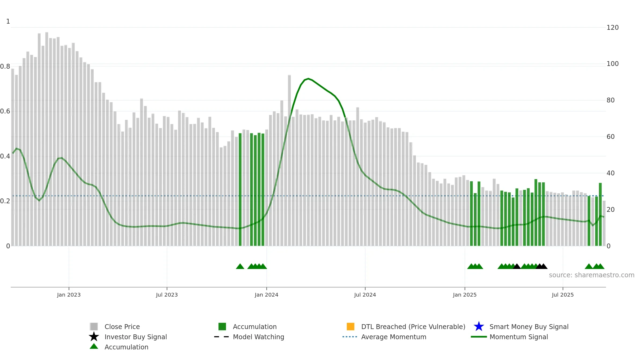Screen dimensions: 644x362
Task: Click the black Investor Buy Signal star icon
Action: [x=94, y=337]
